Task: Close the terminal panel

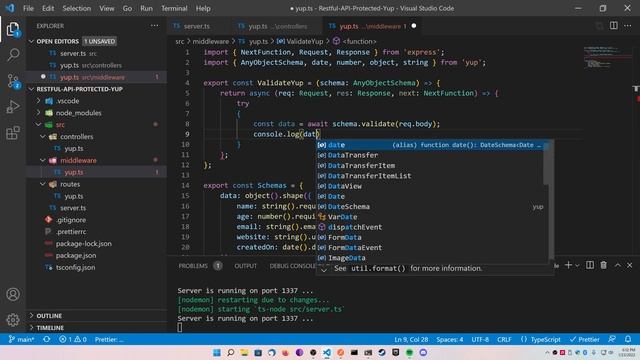Action: coord(629,265)
